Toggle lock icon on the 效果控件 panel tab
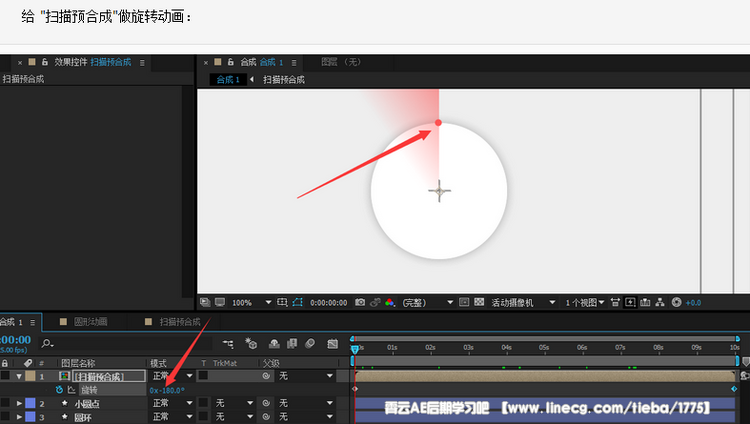 [x=44, y=62]
